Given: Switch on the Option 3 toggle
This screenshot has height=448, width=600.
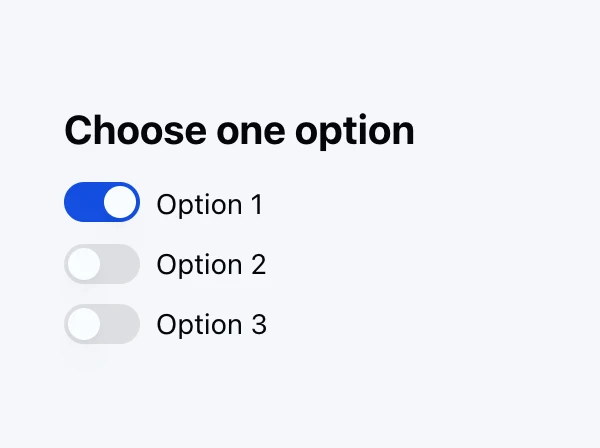Looking at the screenshot, I should tap(101, 324).
